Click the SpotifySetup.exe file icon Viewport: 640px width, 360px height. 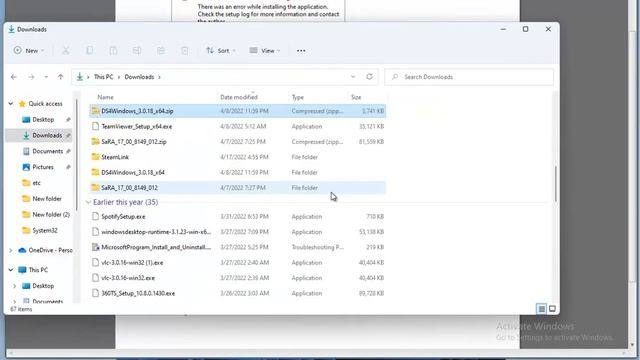tap(96, 217)
